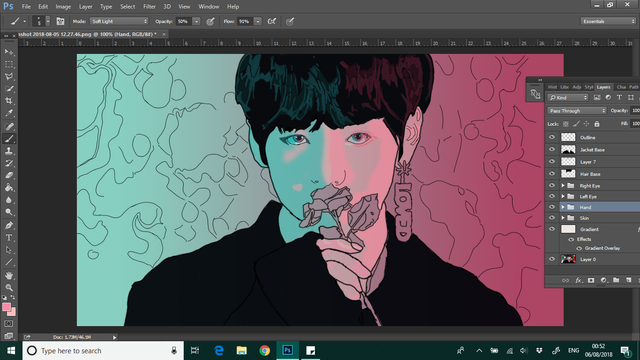The width and height of the screenshot is (640, 360).
Task: Hide the Outline layer
Action: [552, 137]
